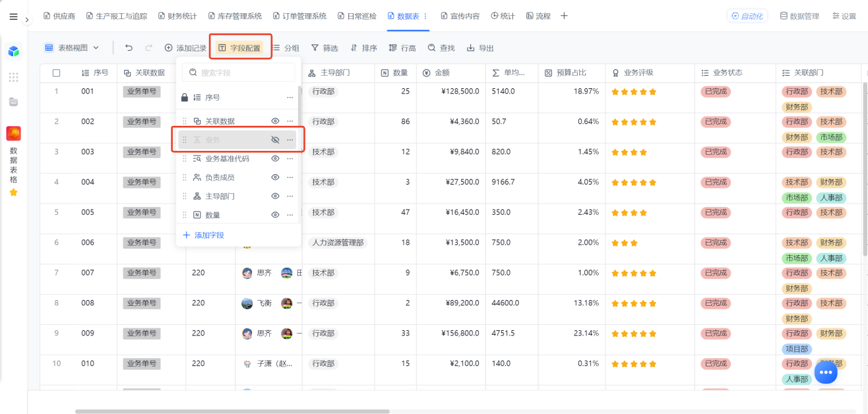Viewport: 868px width, 414px height.
Task: Switch to the 日常巡检 tab
Action: 357,16
